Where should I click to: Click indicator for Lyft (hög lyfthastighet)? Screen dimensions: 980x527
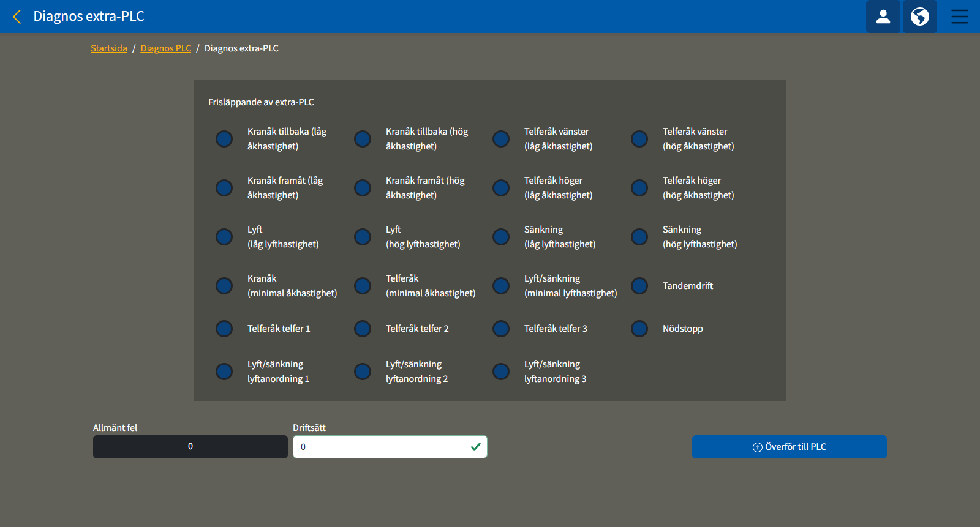click(x=363, y=237)
